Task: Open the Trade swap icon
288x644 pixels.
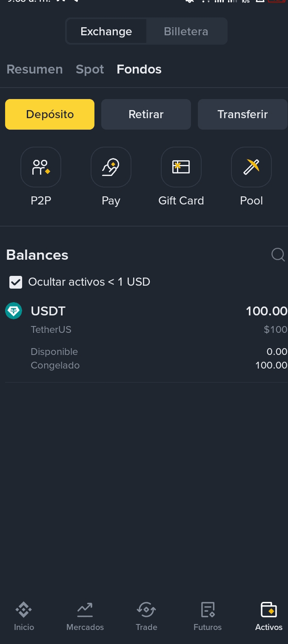Action: 146,616
